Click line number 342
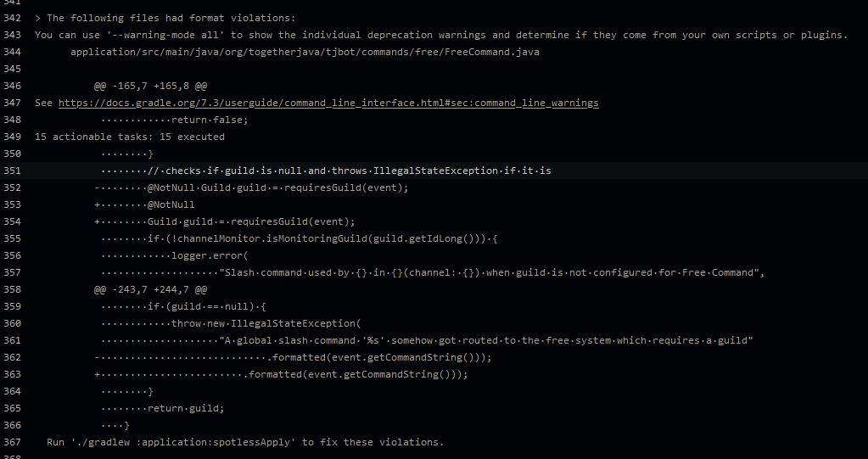 coord(12,18)
